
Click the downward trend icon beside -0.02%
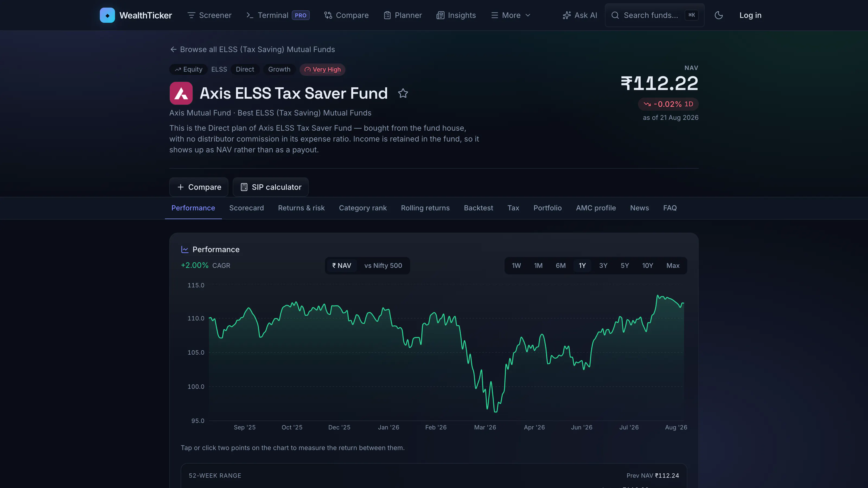[x=647, y=104]
